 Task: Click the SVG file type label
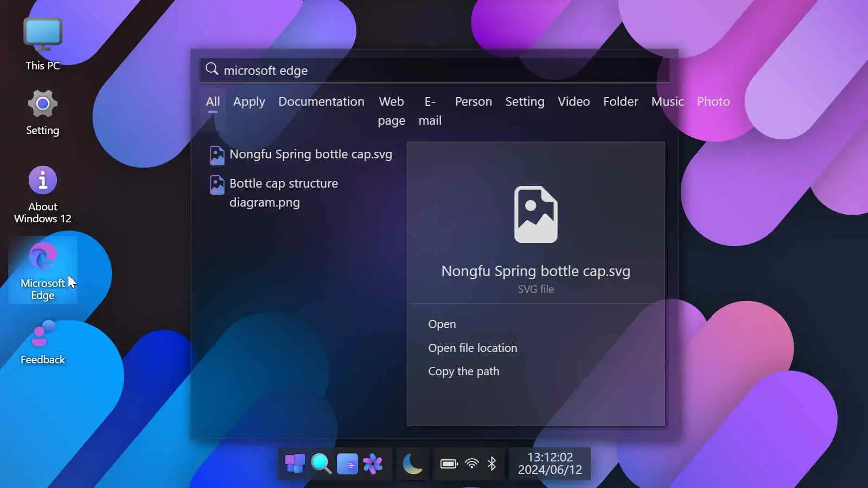click(535, 289)
